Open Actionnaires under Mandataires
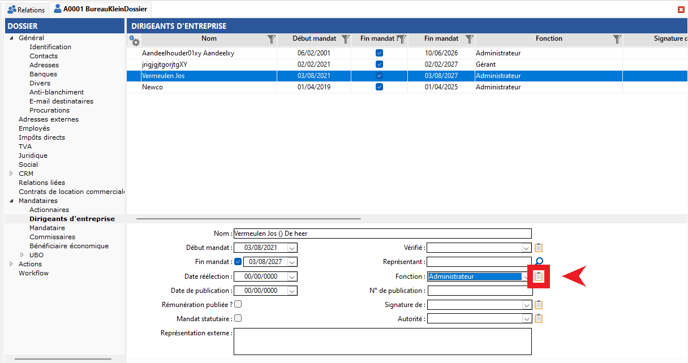Screen dimensions: 688x363 [49, 210]
